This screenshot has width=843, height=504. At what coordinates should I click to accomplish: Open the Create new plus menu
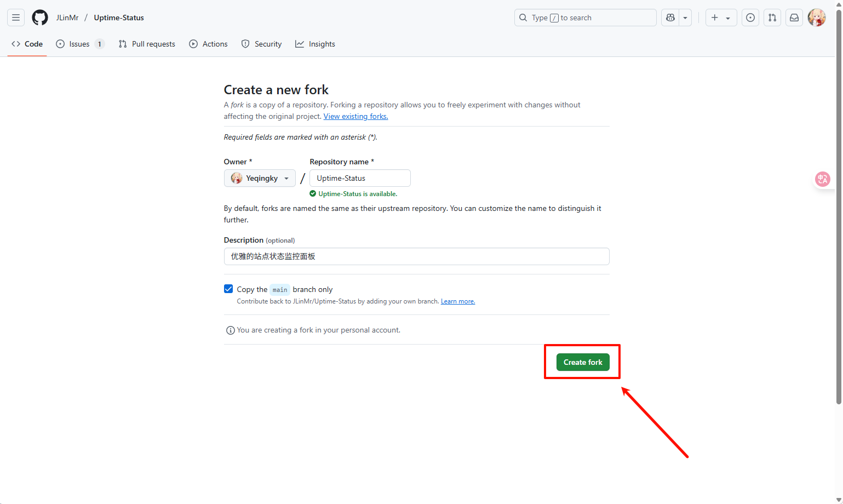click(x=721, y=18)
